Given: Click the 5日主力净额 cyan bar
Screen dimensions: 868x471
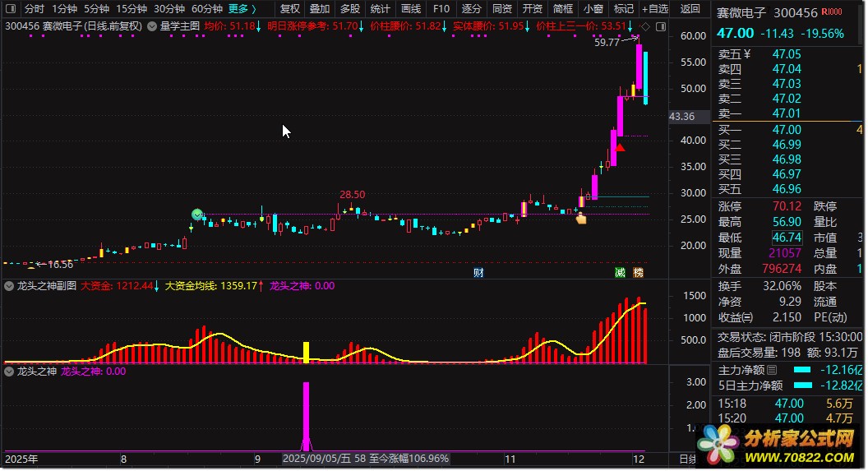Looking at the screenshot, I should coord(803,386).
